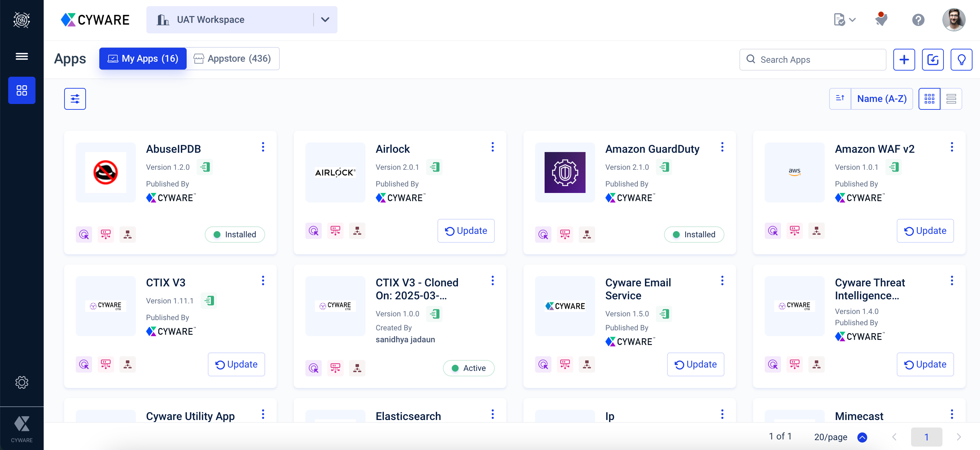Open the Elasticsearch app title

click(408, 416)
